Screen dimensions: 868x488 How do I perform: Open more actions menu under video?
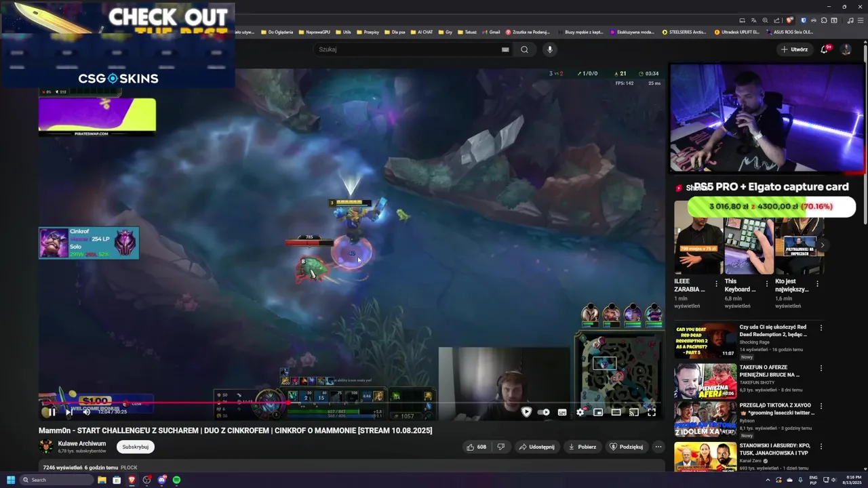(658, 447)
